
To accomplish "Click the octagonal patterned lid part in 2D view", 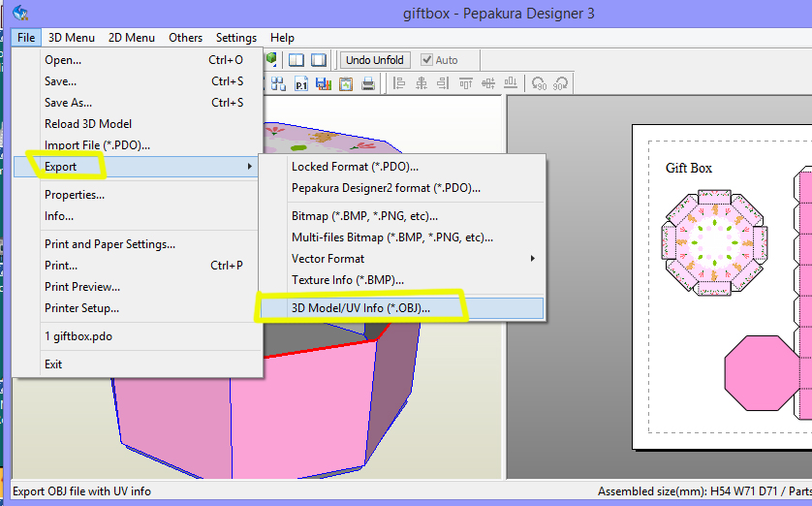I will point(714,242).
